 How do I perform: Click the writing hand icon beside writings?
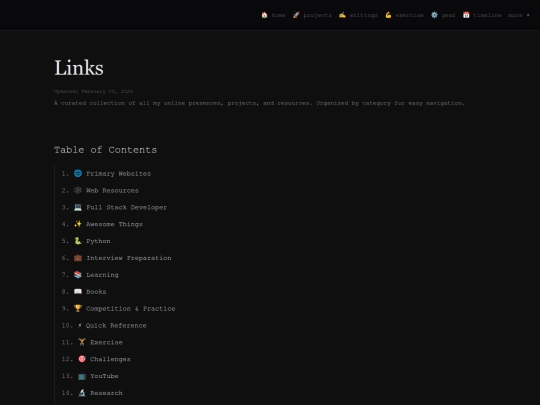[x=342, y=15]
